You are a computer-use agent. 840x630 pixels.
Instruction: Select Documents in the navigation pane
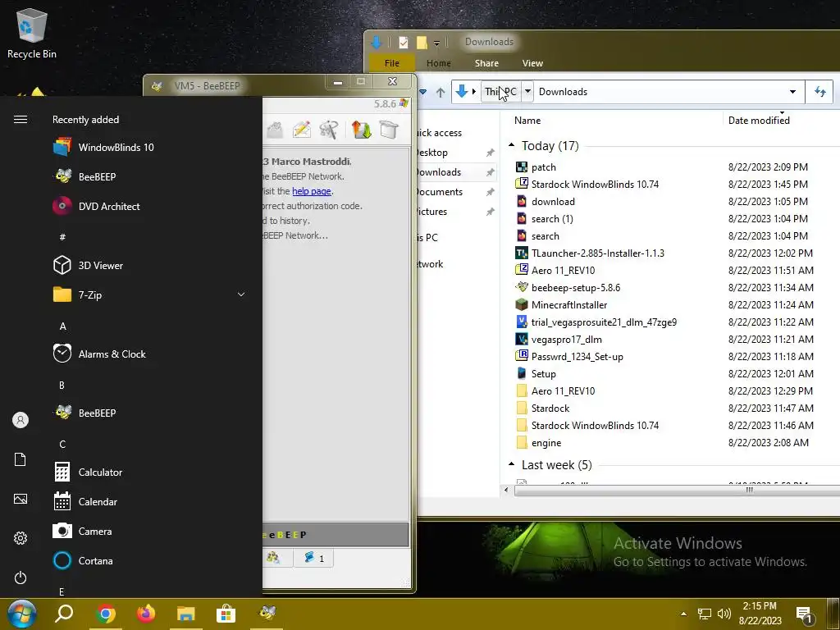[440, 192]
